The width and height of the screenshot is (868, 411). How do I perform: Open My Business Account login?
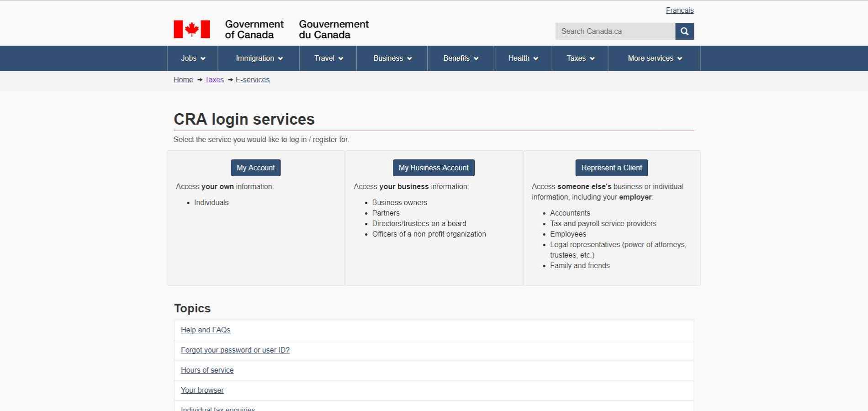pos(434,168)
